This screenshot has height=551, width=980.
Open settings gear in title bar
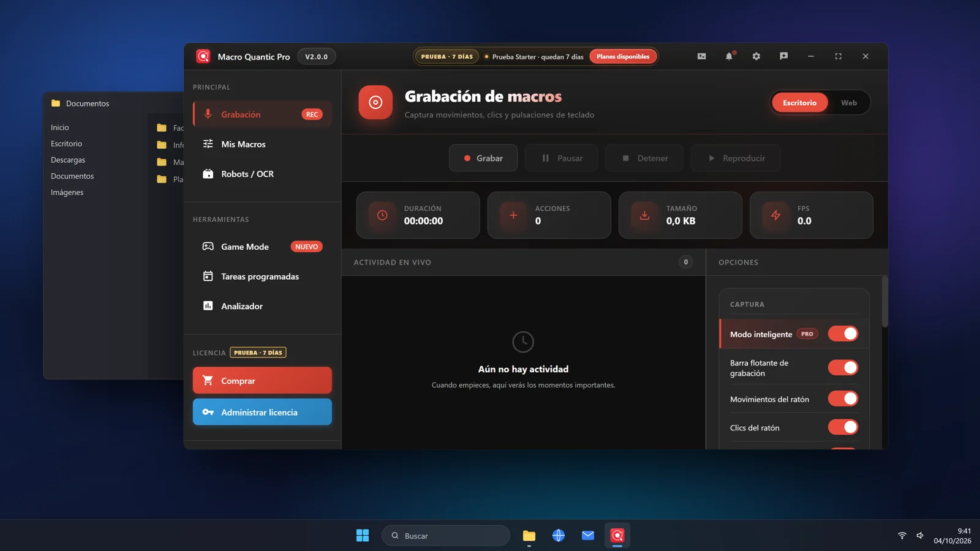pos(756,56)
